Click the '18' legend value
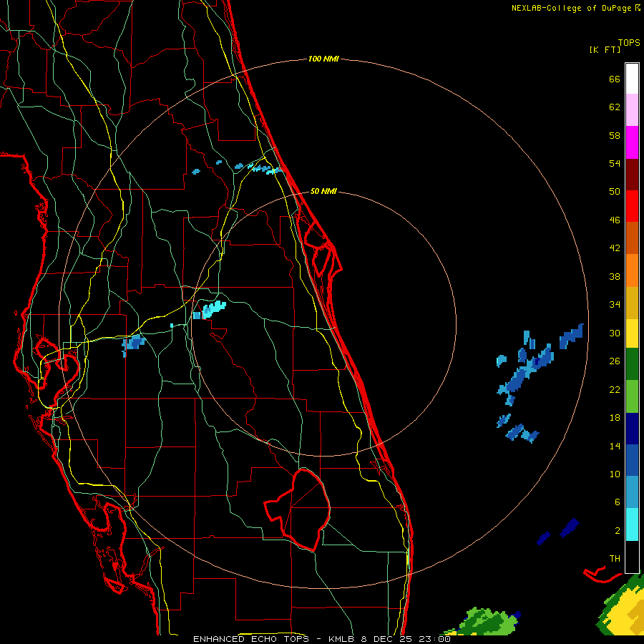 pyautogui.click(x=615, y=417)
